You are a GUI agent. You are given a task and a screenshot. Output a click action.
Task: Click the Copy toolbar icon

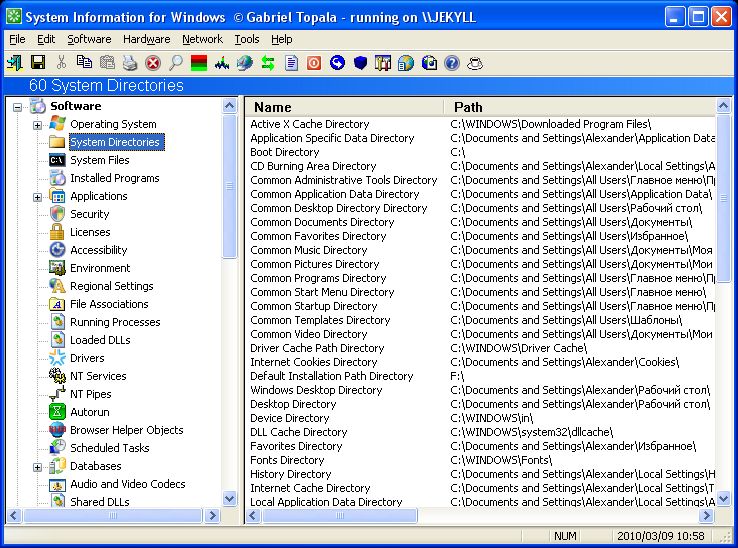[x=83, y=63]
